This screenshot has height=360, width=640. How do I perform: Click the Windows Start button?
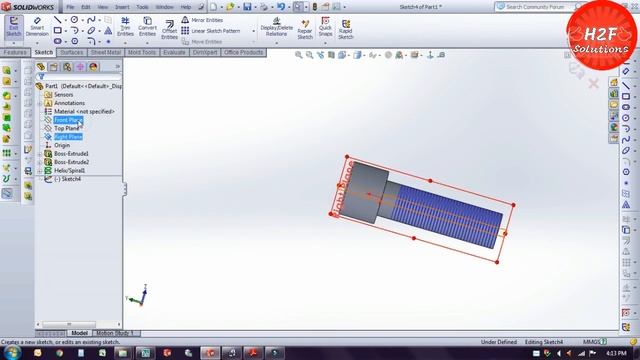coord(12,353)
